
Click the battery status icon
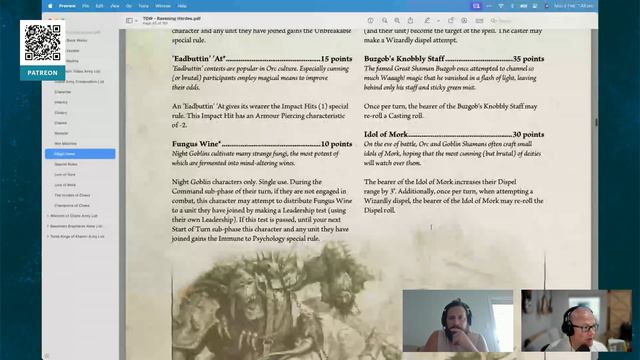coord(523,6)
